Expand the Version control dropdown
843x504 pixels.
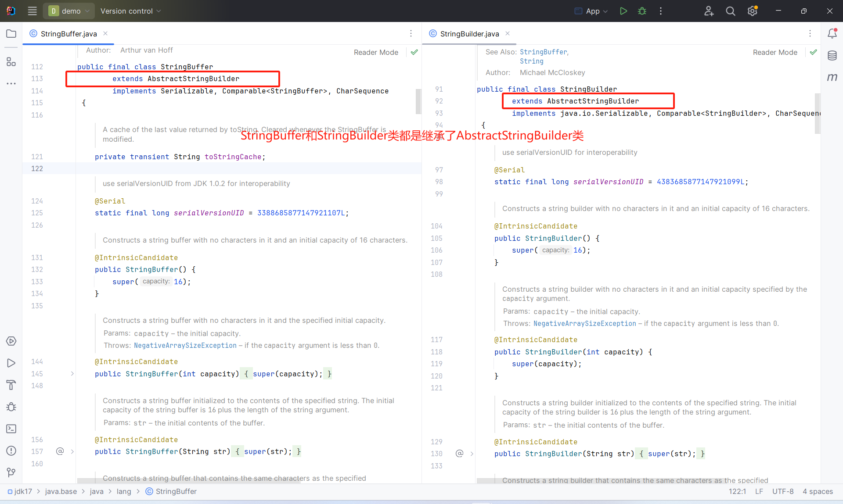(x=130, y=11)
